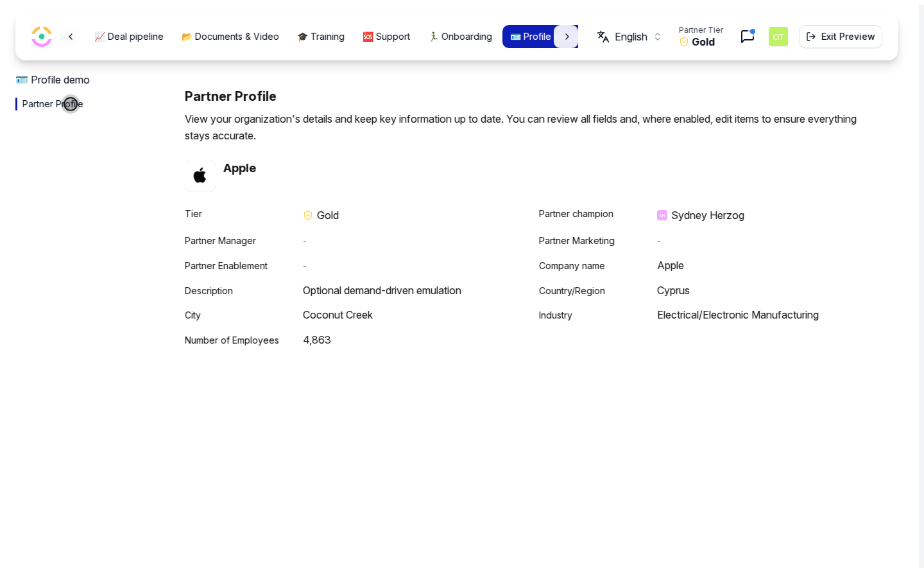Screen dimensions: 924x578
Task: Open the English language dropdown
Action: (629, 37)
